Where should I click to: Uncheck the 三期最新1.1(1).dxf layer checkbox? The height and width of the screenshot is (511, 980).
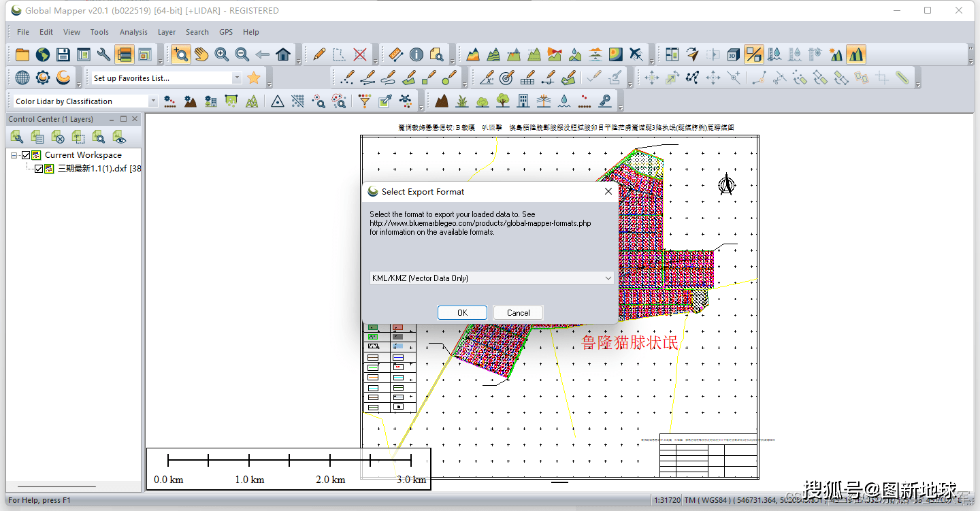click(39, 169)
